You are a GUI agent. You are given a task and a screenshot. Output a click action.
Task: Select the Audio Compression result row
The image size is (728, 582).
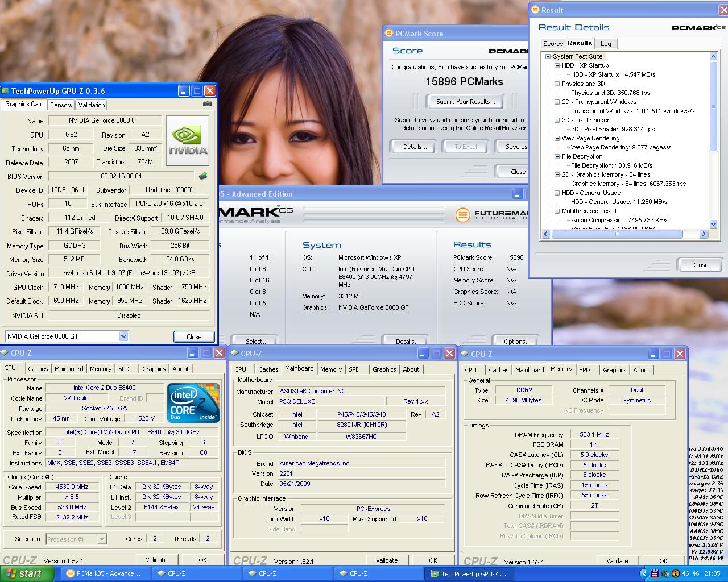620,220
